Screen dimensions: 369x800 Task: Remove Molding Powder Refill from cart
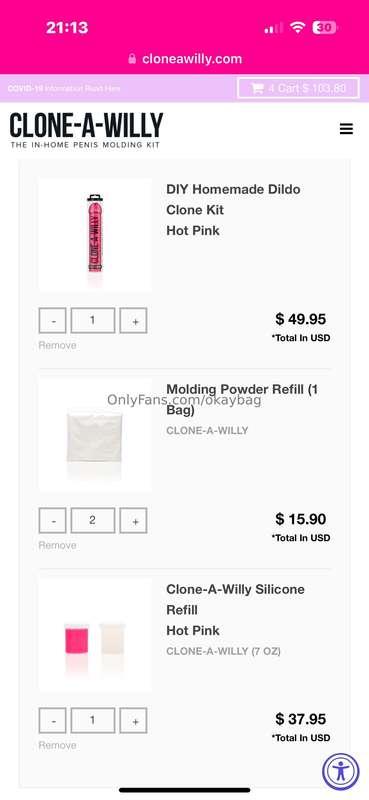57,545
